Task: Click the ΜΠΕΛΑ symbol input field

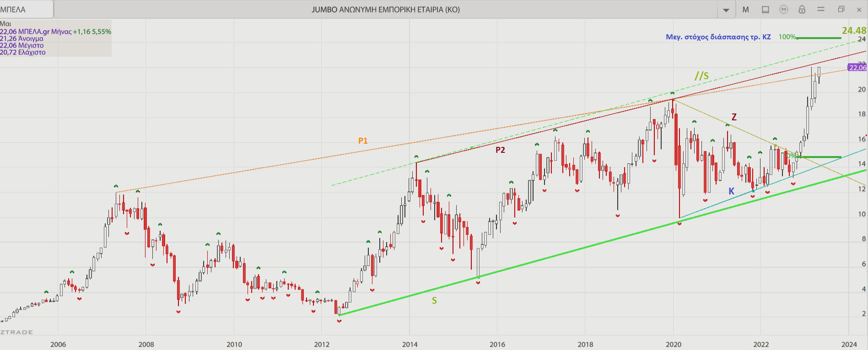Action: tap(27, 10)
